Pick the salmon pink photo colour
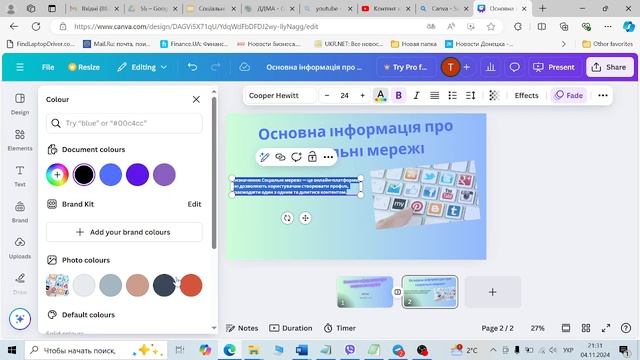This screenshot has height=360, width=640. (137, 285)
